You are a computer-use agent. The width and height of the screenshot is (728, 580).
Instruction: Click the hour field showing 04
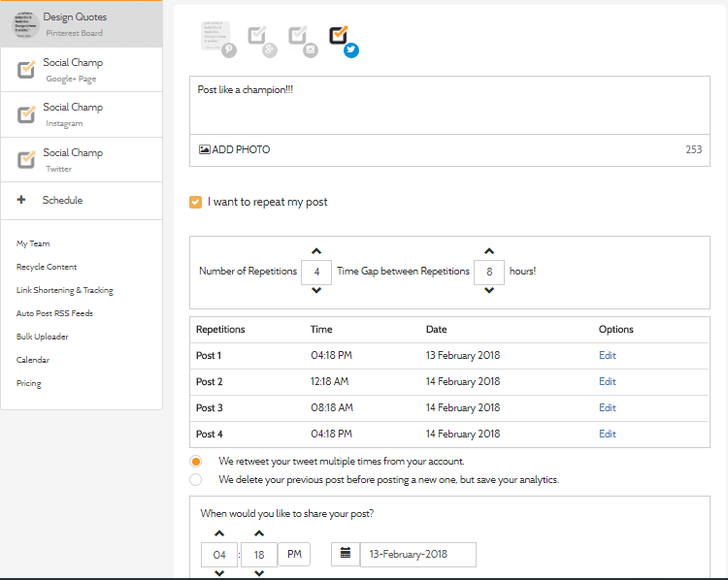tap(219, 555)
